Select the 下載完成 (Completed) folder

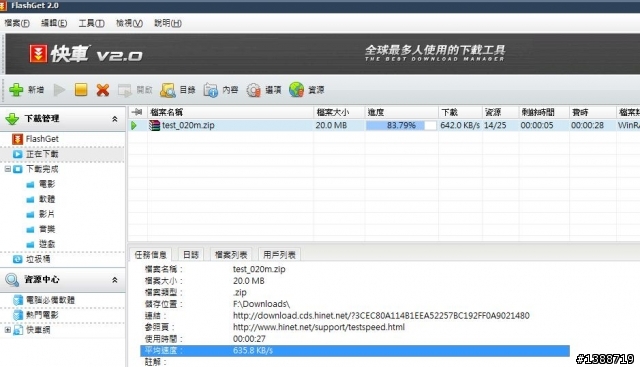click(x=42, y=169)
